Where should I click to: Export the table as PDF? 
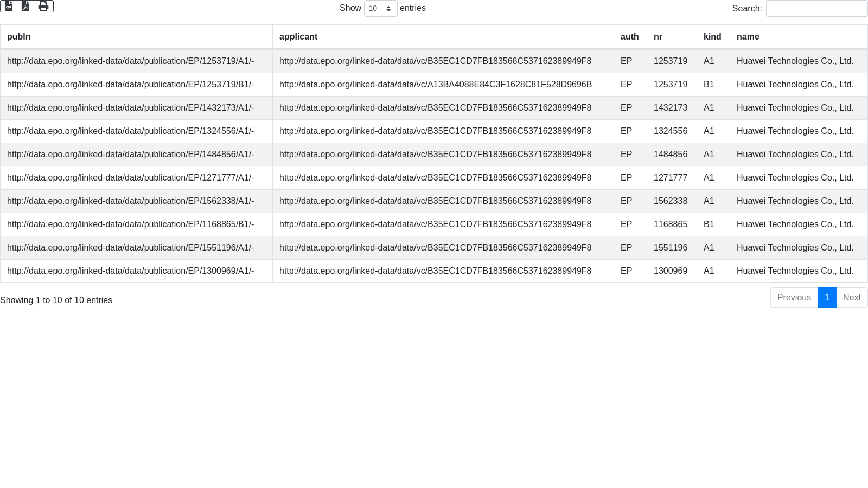tap(25, 6)
